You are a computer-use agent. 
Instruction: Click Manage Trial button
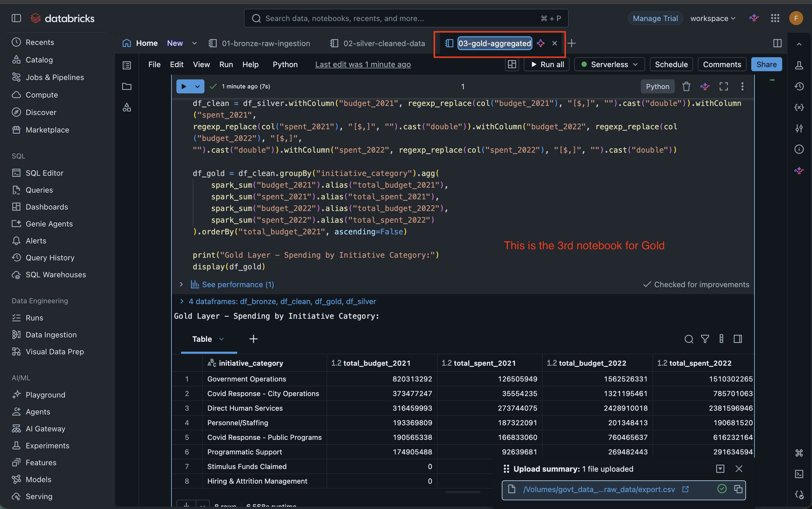click(655, 18)
